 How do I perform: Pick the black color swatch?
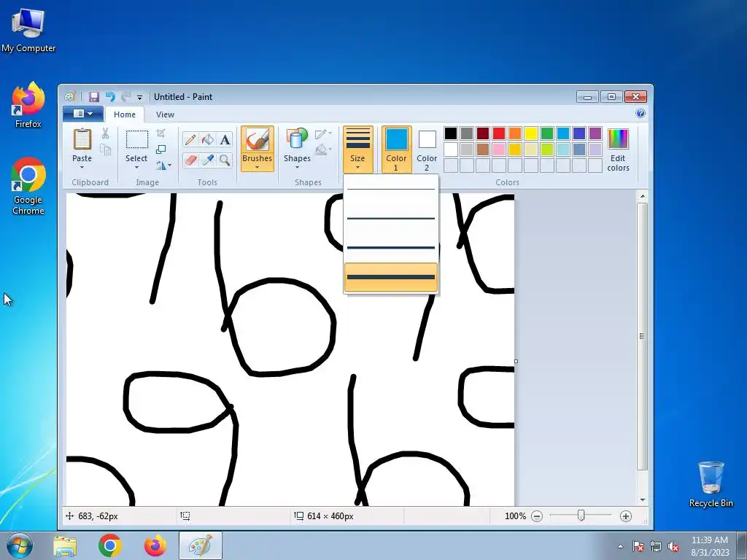coord(451,133)
